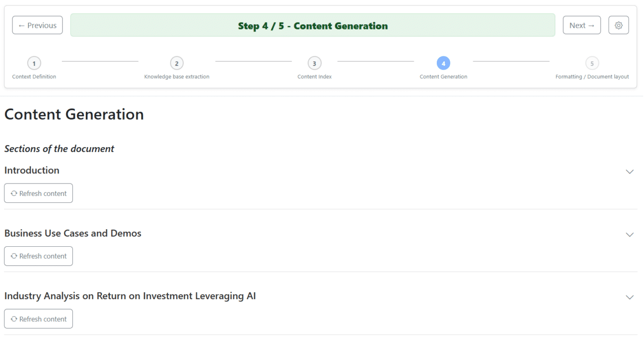
Task: Refresh content for Industry Analysis section
Action: click(x=38, y=319)
